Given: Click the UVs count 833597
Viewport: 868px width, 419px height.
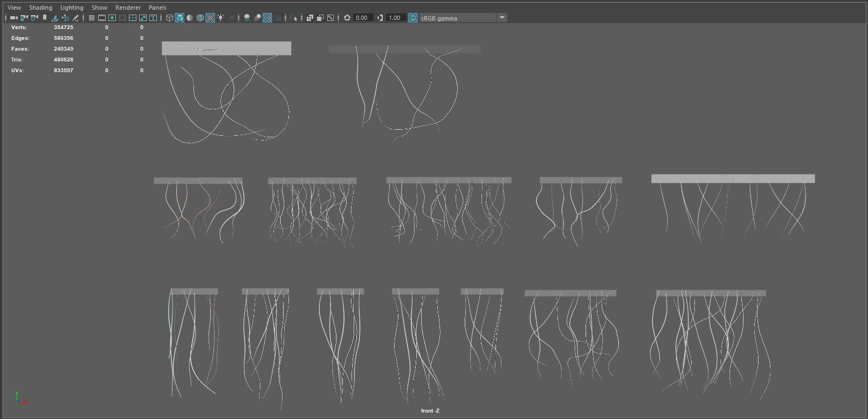Looking at the screenshot, I should pyautogui.click(x=64, y=71).
